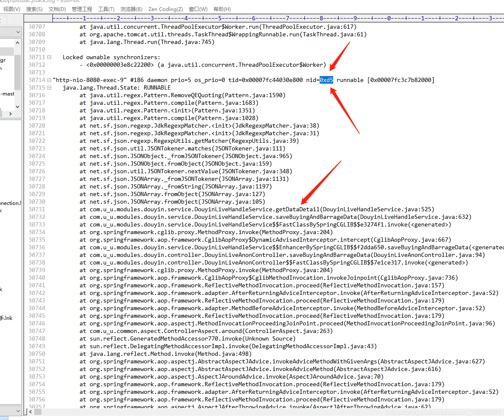Collapse the fold at line 30714
Viewport: 504px width, 420px height.
(x=49, y=80)
